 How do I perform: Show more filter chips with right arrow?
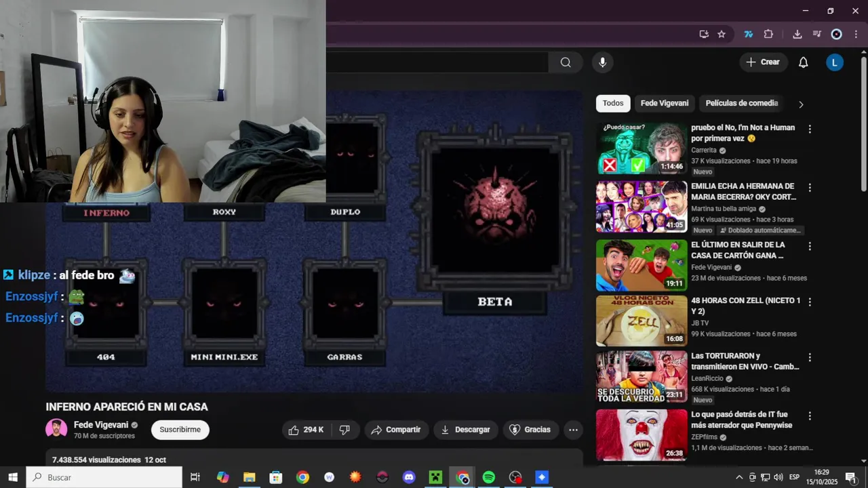coord(801,104)
